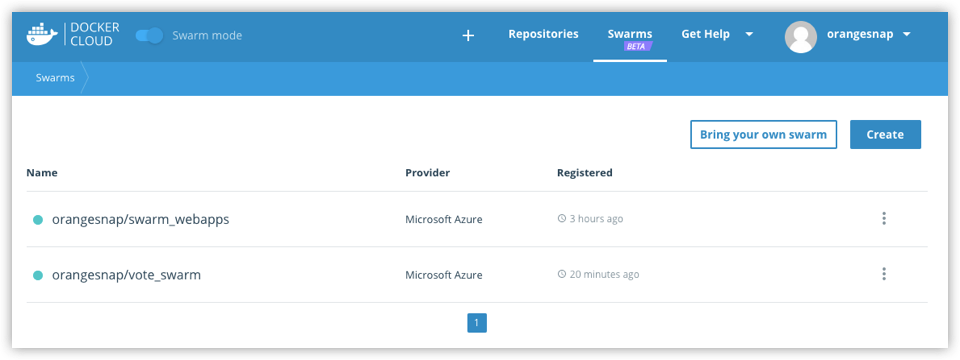Click the Registered column header
Viewport: 960px width, 360px height.
coord(585,173)
